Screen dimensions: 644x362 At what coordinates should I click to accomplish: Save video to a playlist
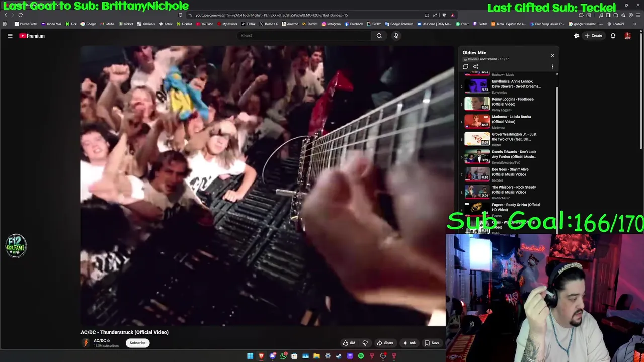(432, 343)
